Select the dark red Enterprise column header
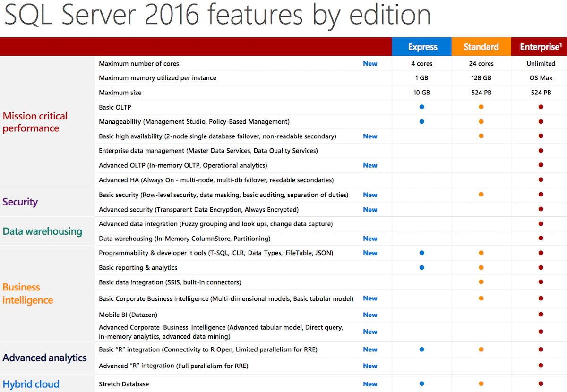The width and height of the screenshot is (567, 392). click(539, 47)
